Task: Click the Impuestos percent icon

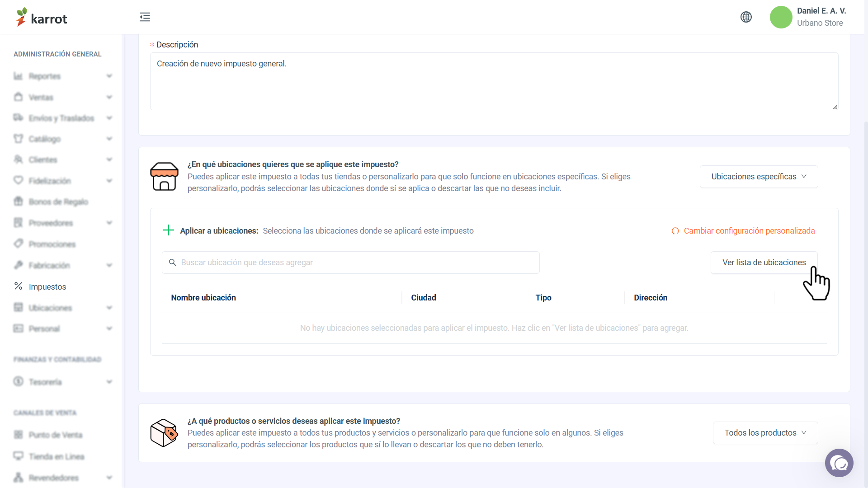Action: (x=18, y=286)
